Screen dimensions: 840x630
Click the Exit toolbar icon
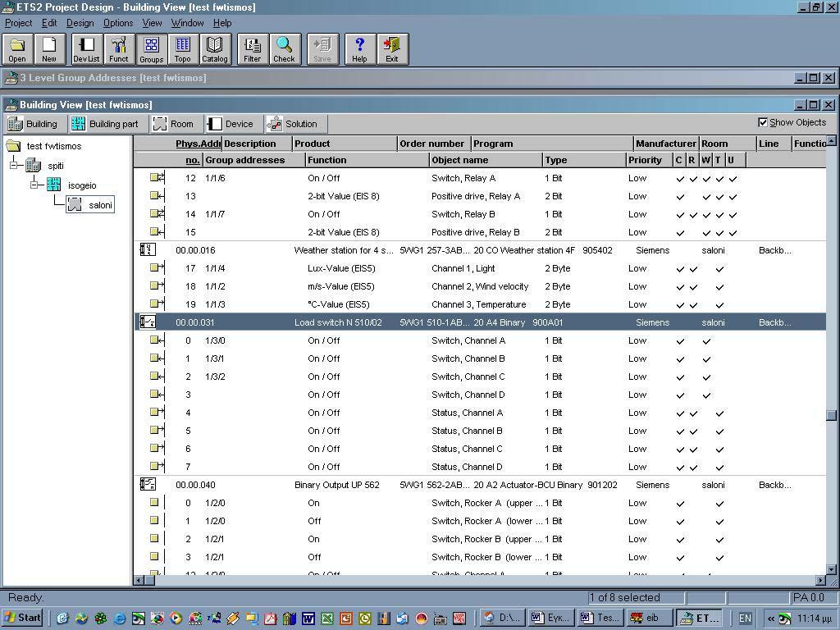coord(392,49)
